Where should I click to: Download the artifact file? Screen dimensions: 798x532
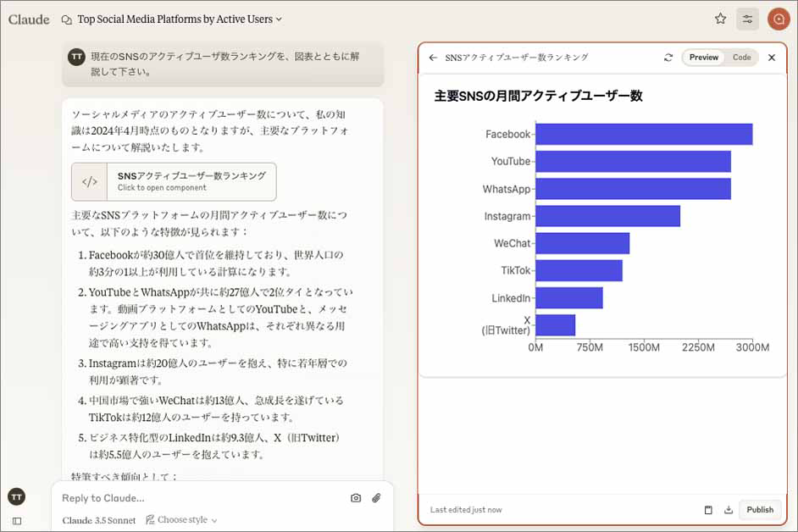728,510
